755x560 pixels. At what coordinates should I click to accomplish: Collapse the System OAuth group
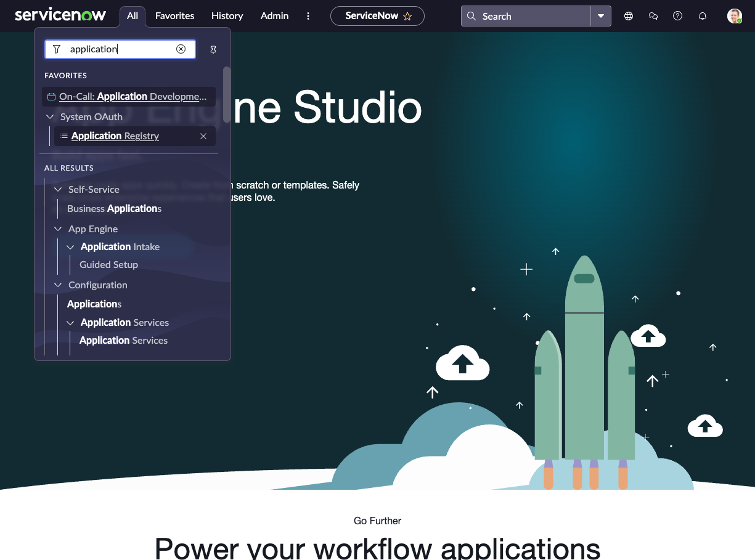[x=51, y=116]
